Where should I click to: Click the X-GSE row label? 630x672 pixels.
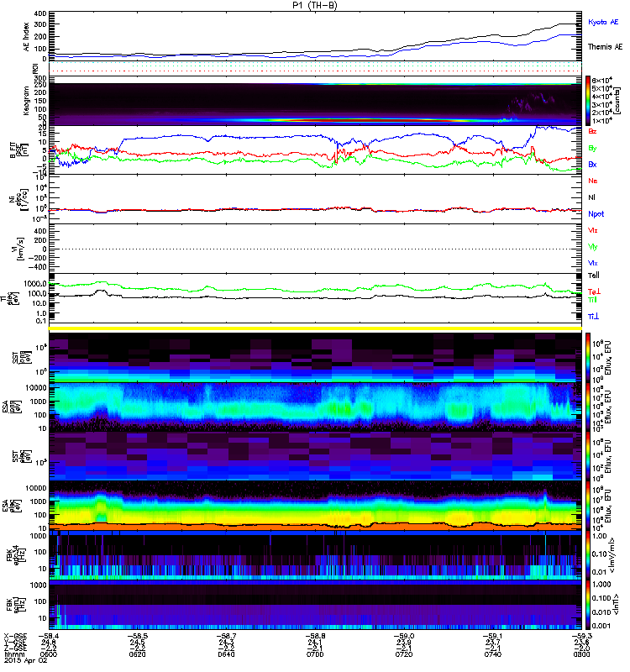coord(15,637)
